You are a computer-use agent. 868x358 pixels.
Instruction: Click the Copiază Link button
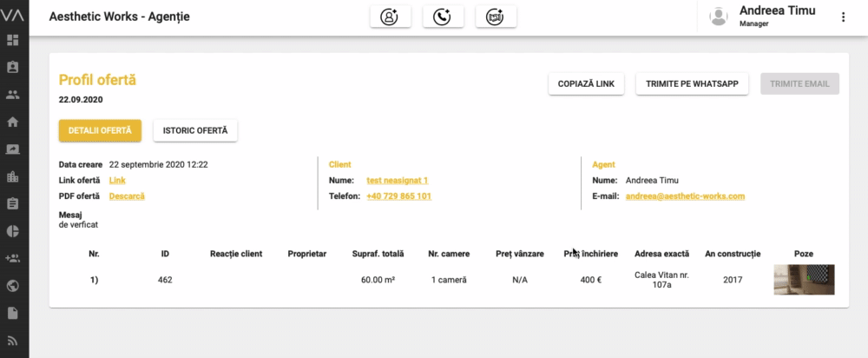585,83
